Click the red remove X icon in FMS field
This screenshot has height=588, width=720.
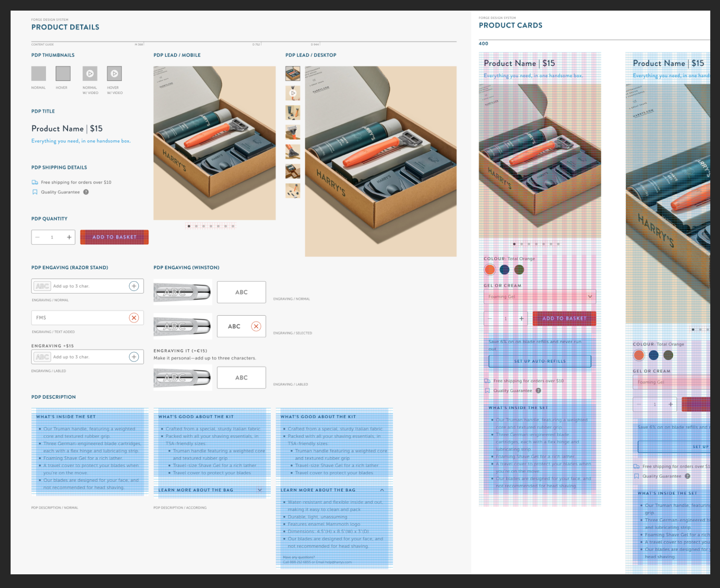coord(134,318)
